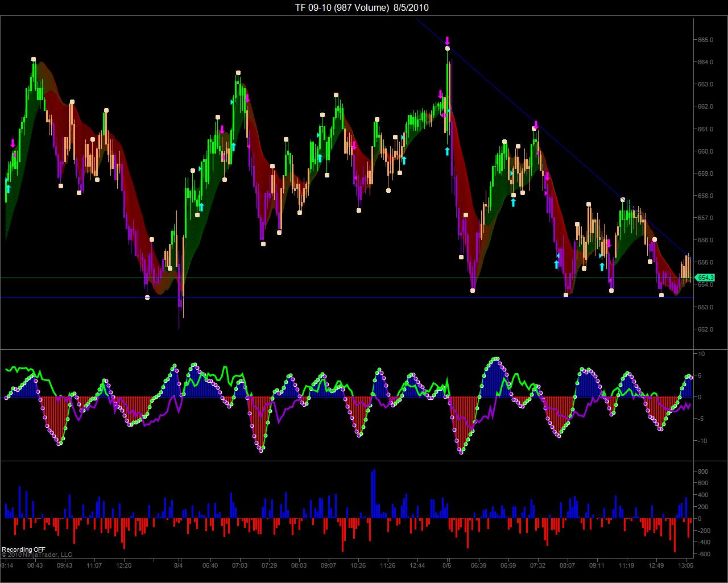Click the 08:07 time axis label
Screen dimensions: 728x583
pyautogui.click(x=567, y=566)
